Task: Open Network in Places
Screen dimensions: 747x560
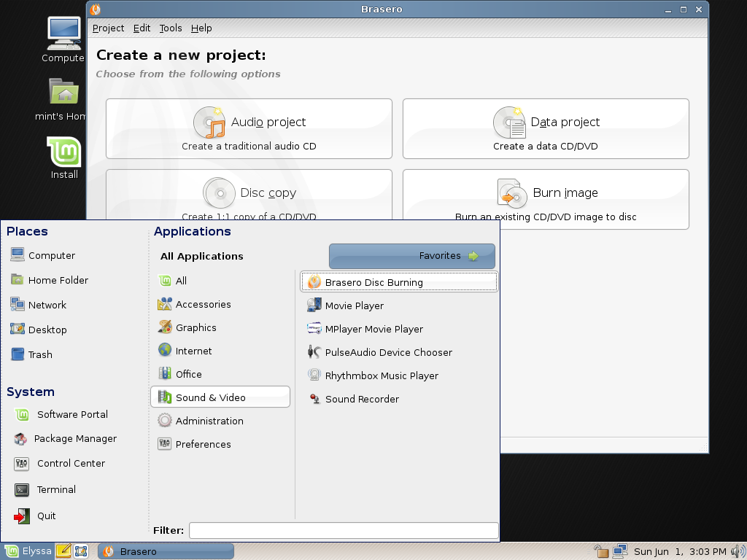Action: [x=38, y=304]
